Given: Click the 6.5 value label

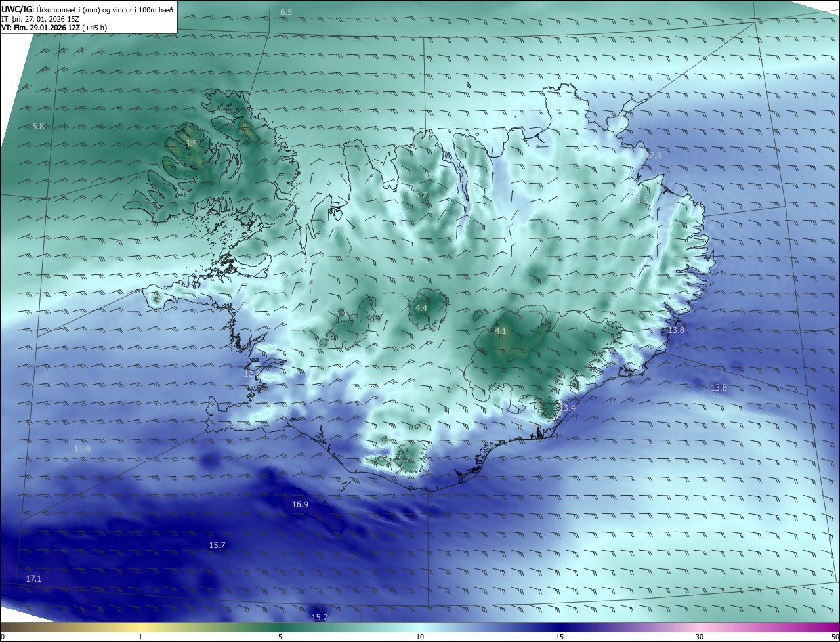Looking at the screenshot, I should pos(286,12).
